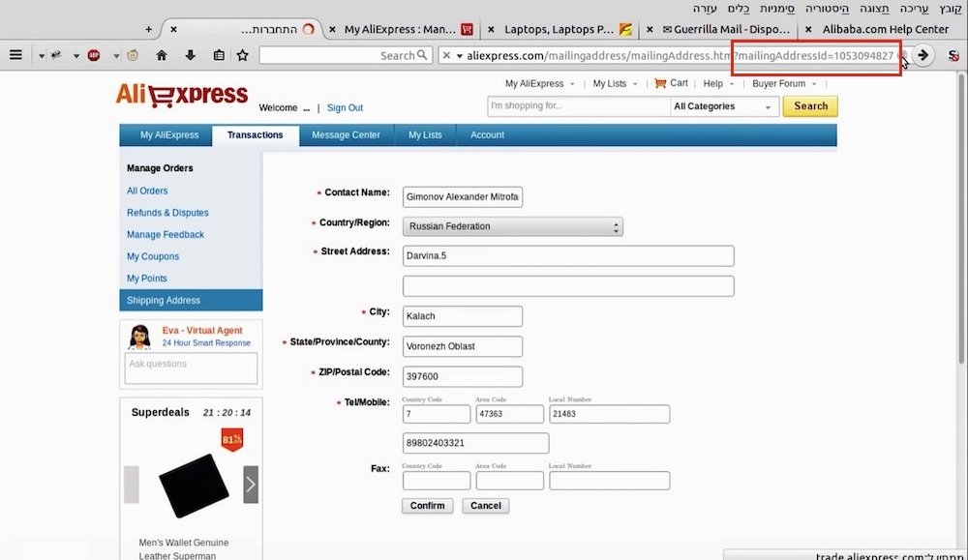This screenshot has width=968, height=560.
Task: Click the Street Address field with Darvina.5
Action: tap(568, 256)
